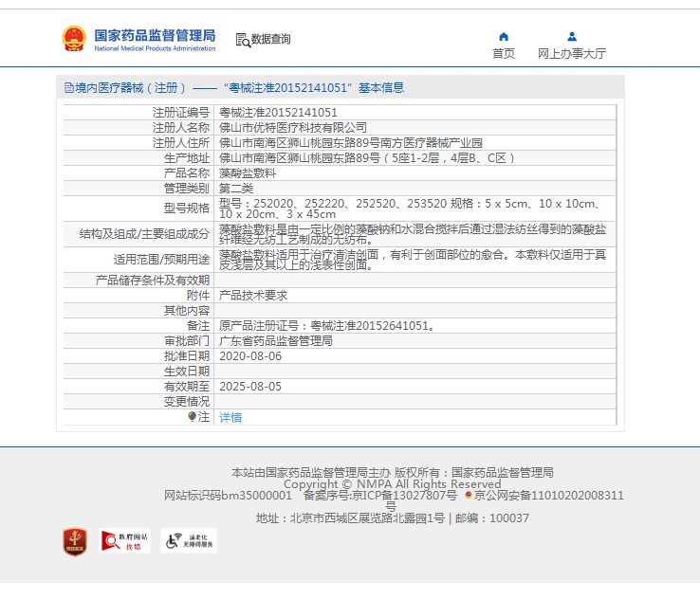Click the page heading 基本信息 title
Viewport: 700px width, 599px height.
[381, 88]
